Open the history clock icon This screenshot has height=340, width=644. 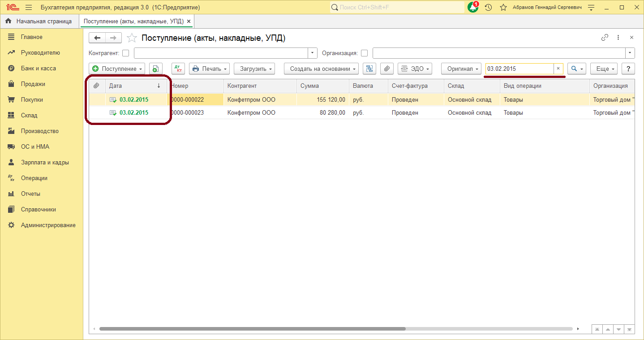[488, 8]
